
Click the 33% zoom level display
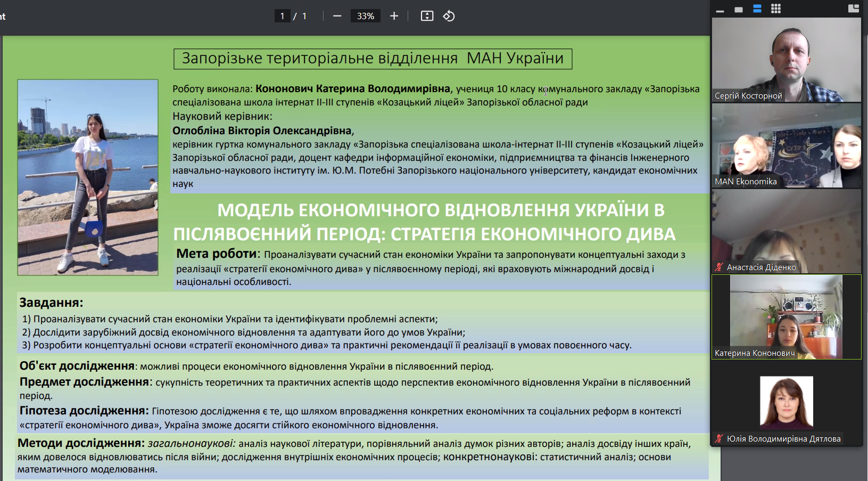(366, 16)
